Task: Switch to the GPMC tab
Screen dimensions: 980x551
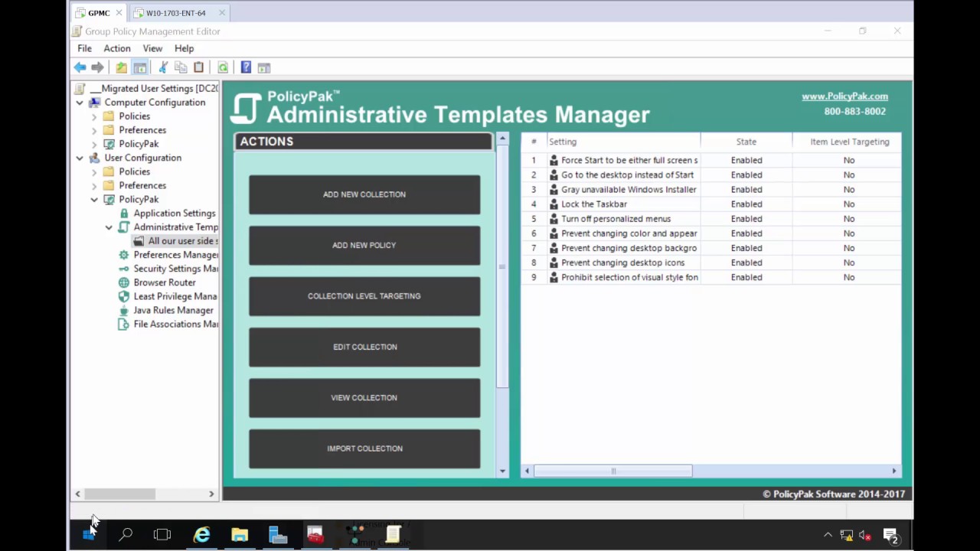Action: (x=99, y=13)
